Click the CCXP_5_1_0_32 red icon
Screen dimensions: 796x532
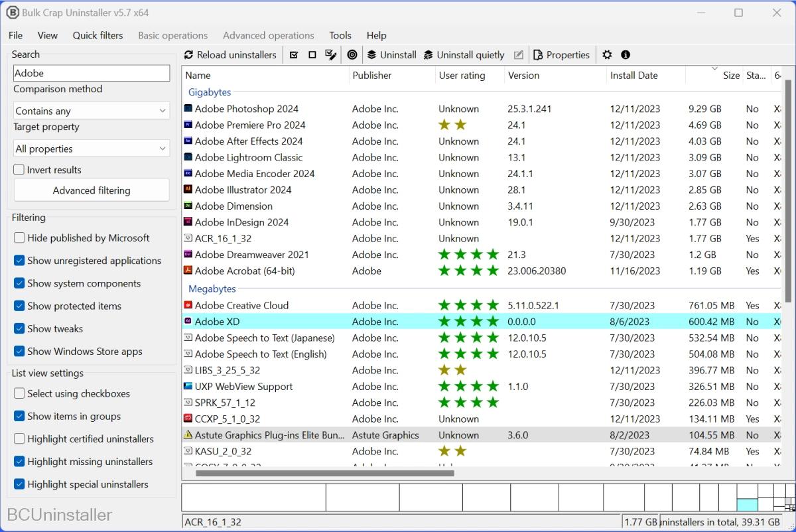[x=188, y=419]
